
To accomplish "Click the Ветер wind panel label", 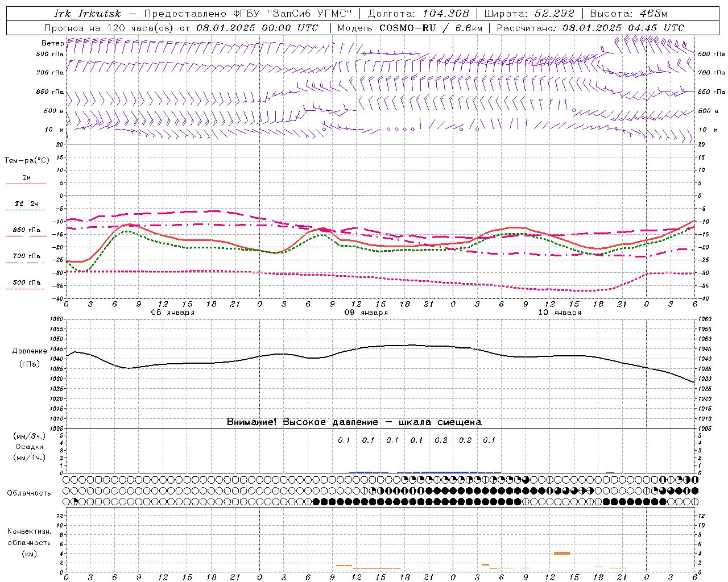I will coord(52,43).
